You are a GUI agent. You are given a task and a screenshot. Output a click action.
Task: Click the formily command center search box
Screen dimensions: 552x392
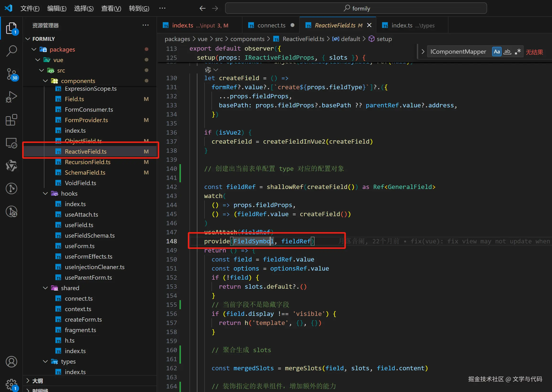tap(356, 8)
